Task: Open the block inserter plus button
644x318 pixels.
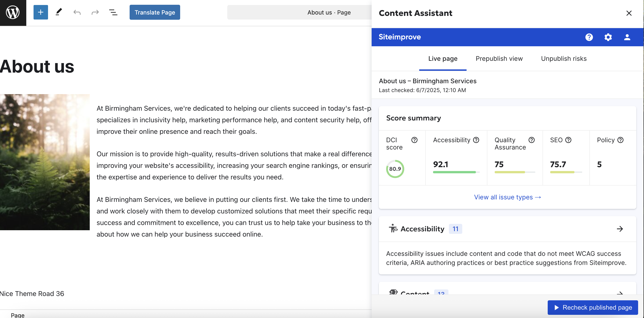Action: point(41,12)
